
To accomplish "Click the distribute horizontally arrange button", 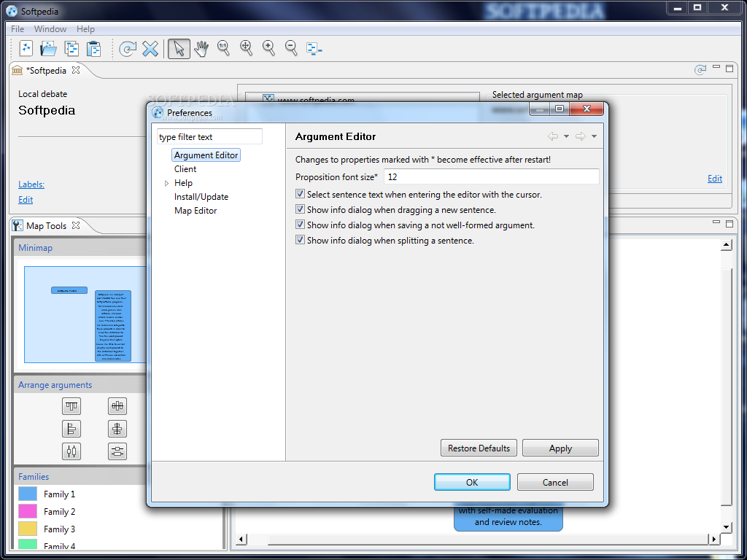I will click(x=71, y=451).
